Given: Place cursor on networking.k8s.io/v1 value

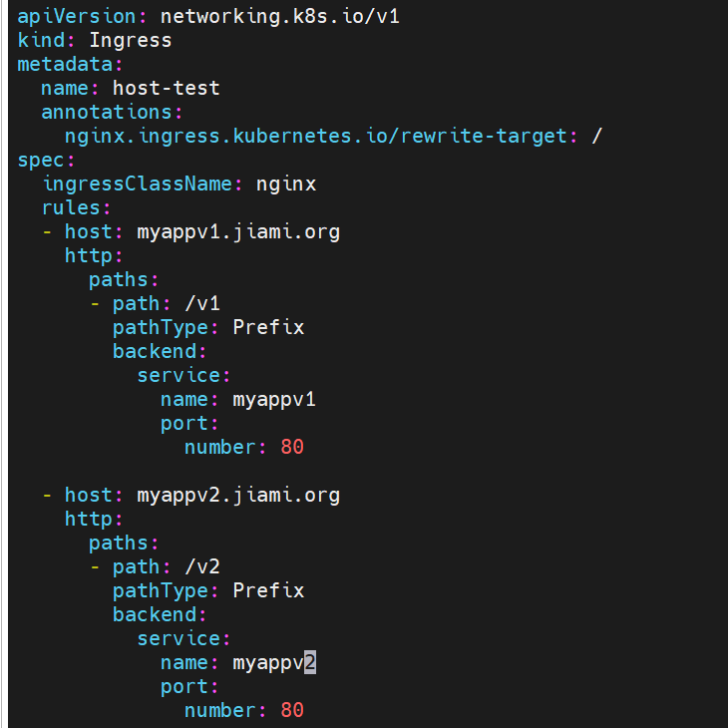Looking at the screenshot, I should click(x=279, y=17).
